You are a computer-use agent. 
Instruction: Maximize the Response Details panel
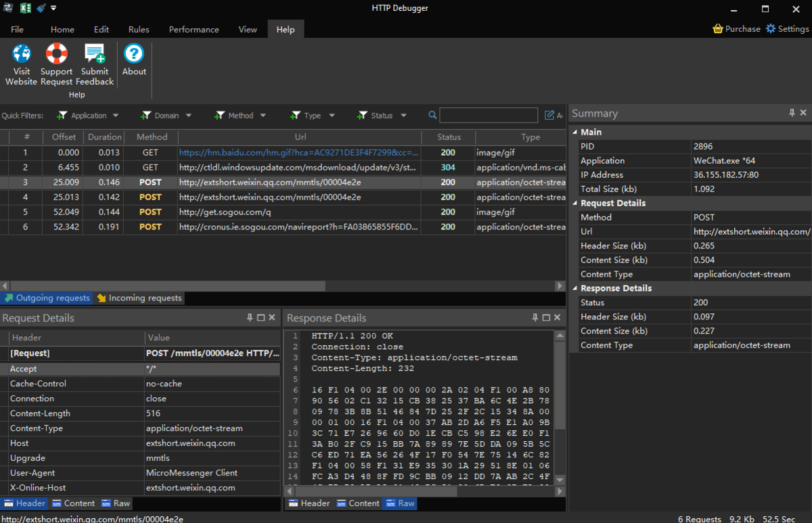[546, 317]
